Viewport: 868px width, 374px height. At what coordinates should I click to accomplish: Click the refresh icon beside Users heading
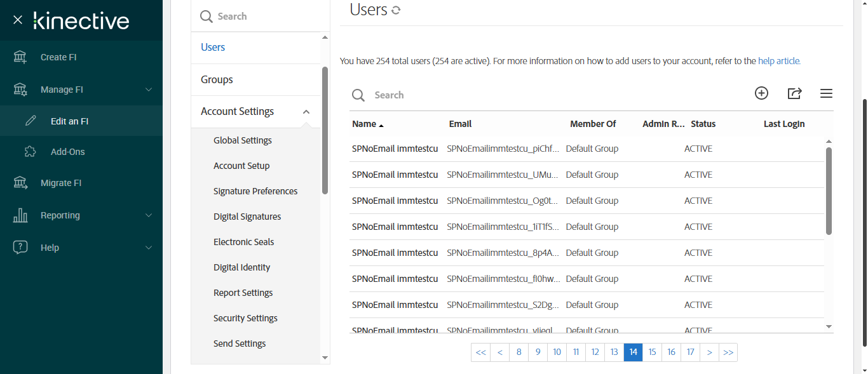tap(396, 10)
